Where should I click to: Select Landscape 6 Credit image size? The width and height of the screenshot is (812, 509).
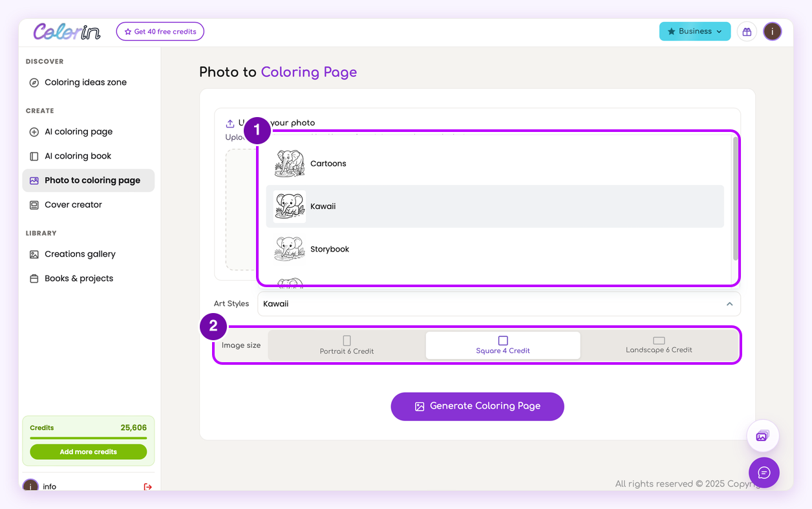(659, 345)
